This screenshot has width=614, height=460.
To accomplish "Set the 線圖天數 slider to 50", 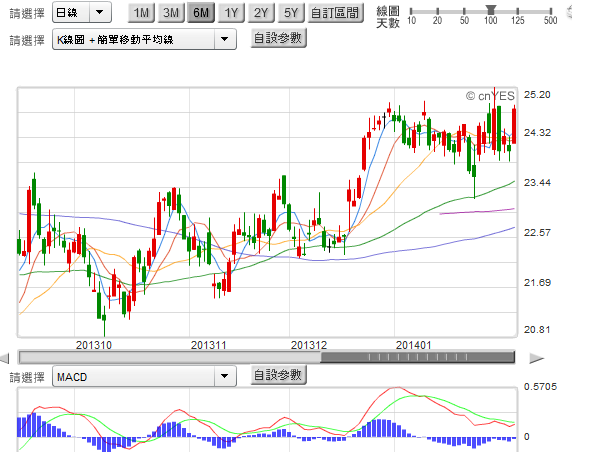I will point(464,12).
